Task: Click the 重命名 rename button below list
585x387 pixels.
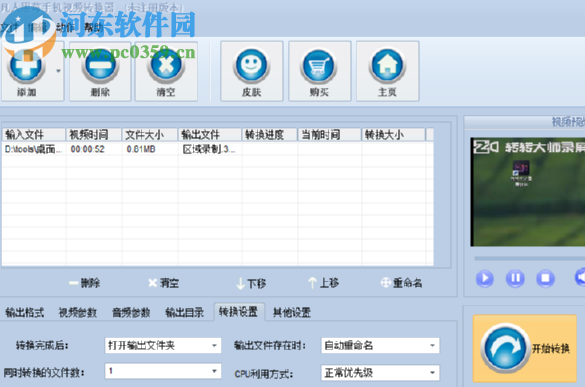Action: coord(401,283)
